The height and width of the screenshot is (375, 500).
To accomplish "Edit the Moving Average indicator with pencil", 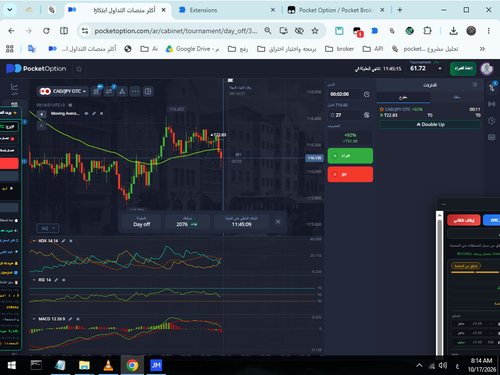I will pos(94,114).
